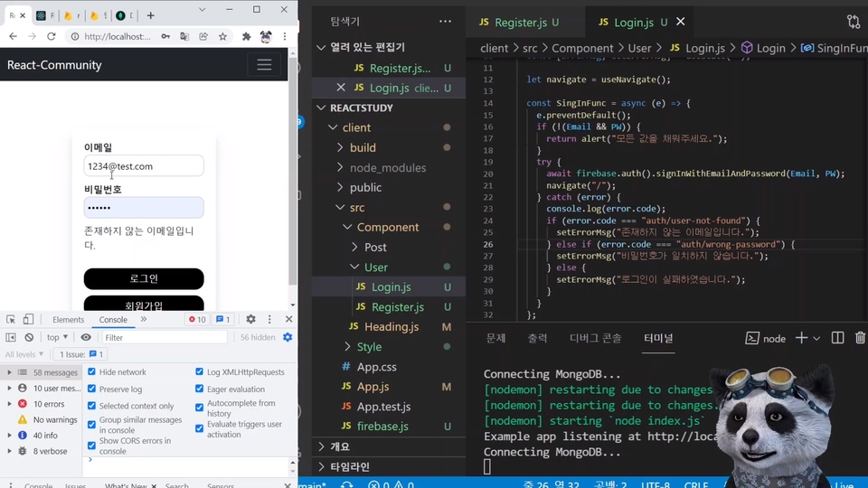Open the browser three-dot menu
Screen dimensions: 868x488
pos(285,36)
